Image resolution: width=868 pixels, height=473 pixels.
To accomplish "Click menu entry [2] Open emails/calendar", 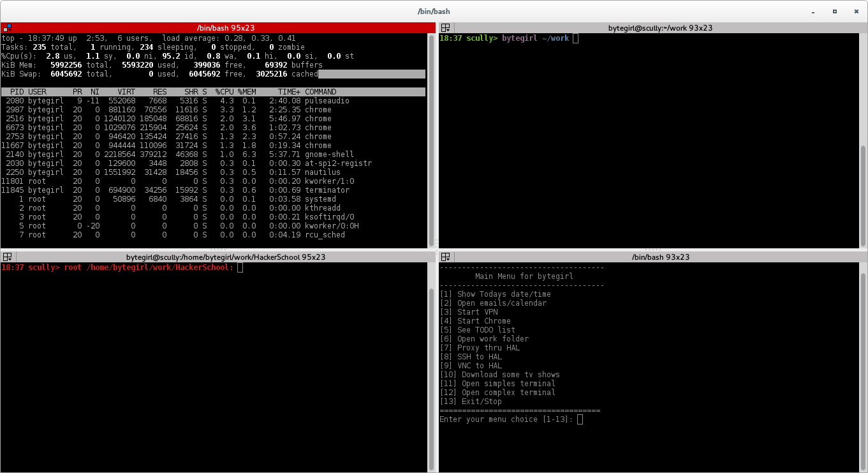I will click(x=493, y=303).
